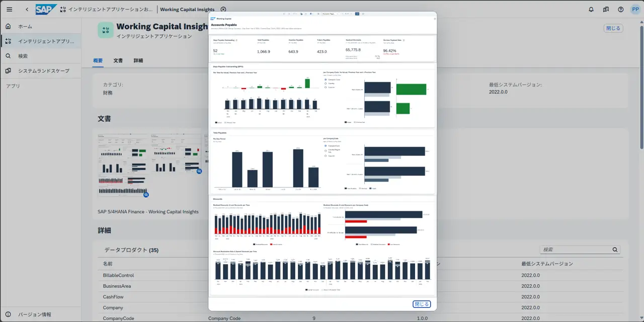
Task: Switch to the 文書 tab
Action: tap(118, 60)
